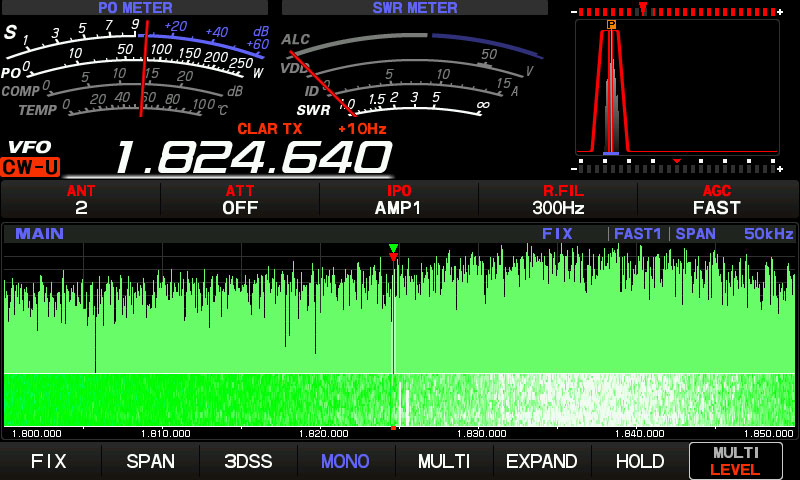
Task: Tap the CW-U mode indicator
Action: pyautogui.click(x=30, y=168)
